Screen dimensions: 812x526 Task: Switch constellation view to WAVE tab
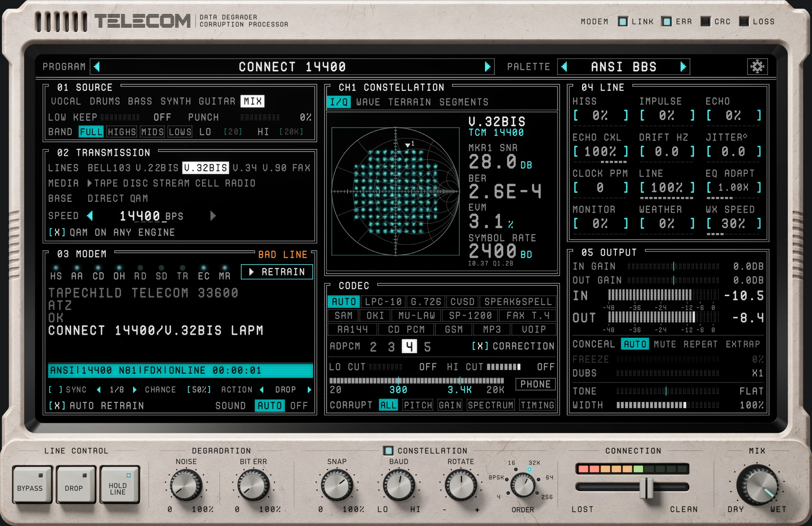coord(368,102)
